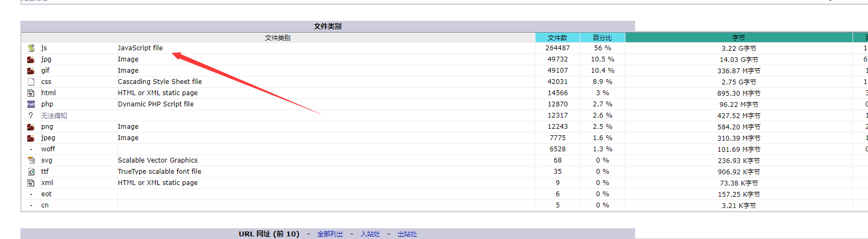Click the PHP script icon

coord(31,104)
